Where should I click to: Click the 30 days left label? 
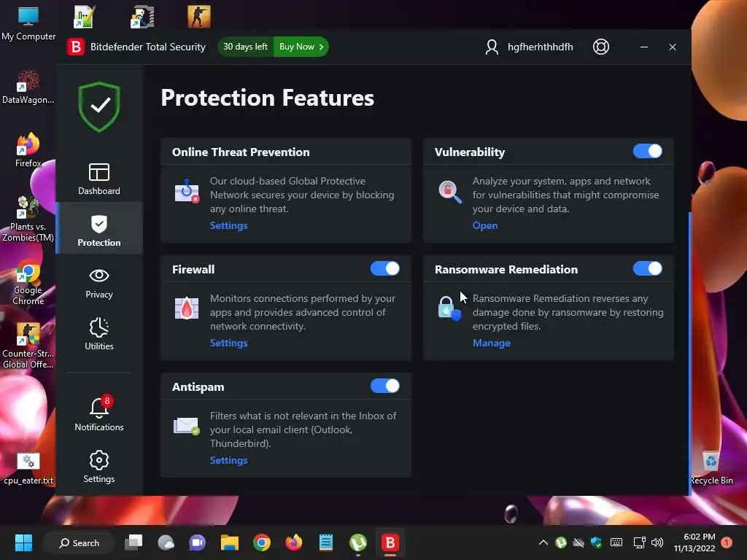coord(245,47)
